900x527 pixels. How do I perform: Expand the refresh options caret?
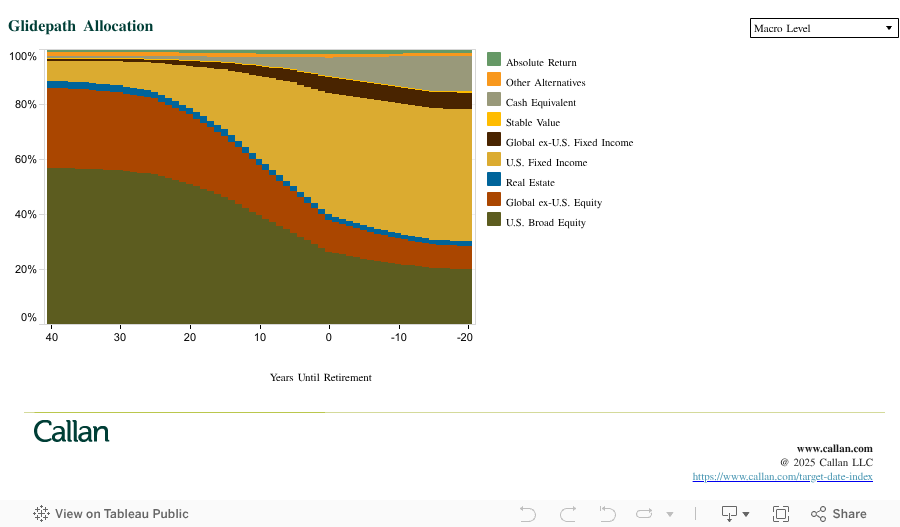(669, 514)
